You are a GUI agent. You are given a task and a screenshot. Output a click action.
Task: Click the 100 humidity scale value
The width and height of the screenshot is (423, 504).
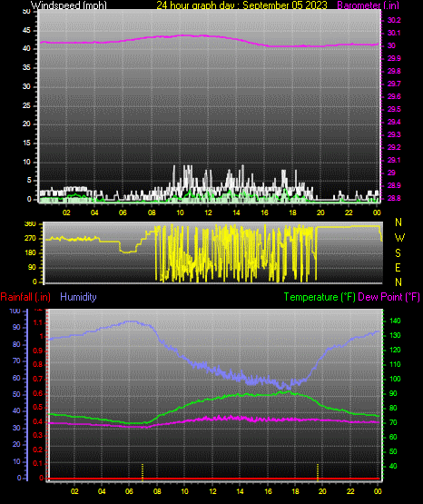[15, 311]
